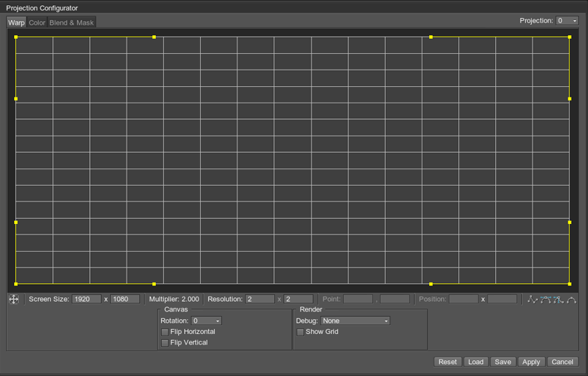Expand the Debug mode dropdown
This screenshot has width=588, height=376.
pos(355,321)
